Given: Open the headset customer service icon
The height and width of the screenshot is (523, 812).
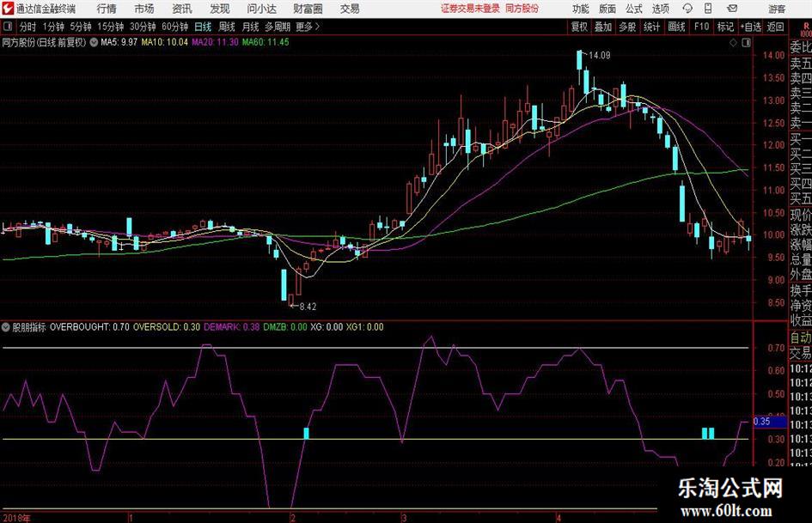Looking at the screenshot, I should [687, 9].
